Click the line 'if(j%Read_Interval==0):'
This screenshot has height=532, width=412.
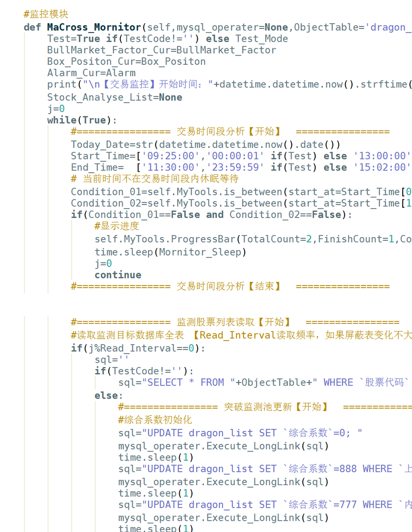pos(138,348)
